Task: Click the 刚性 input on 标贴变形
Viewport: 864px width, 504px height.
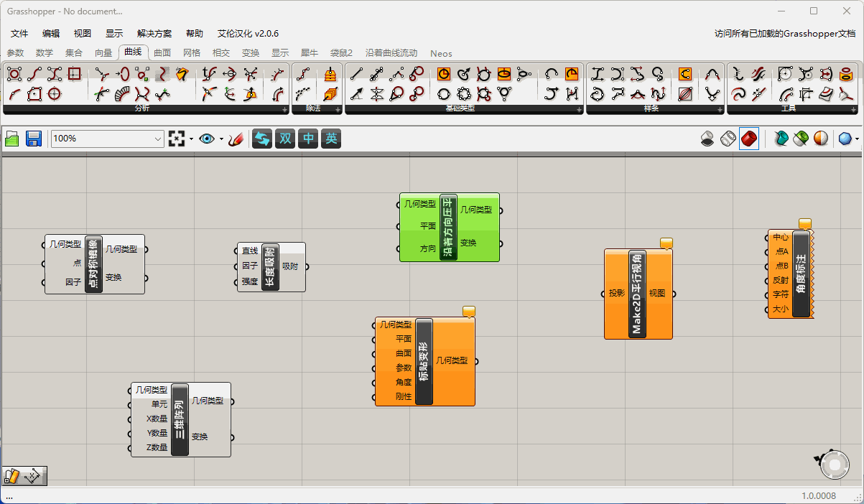Action: [x=404, y=396]
